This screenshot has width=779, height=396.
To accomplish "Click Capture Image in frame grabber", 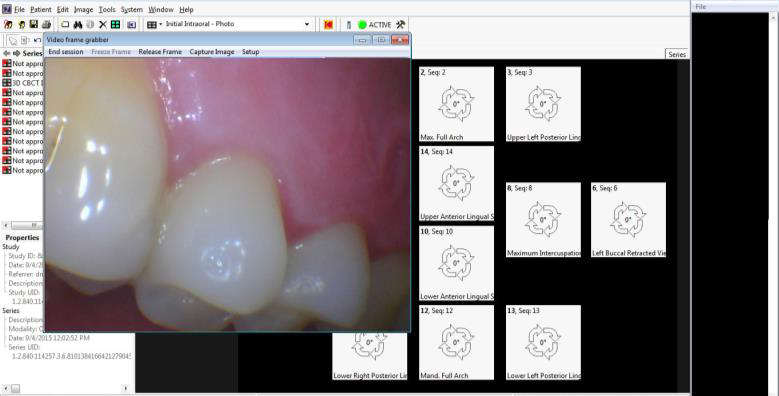I will tap(212, 52).
